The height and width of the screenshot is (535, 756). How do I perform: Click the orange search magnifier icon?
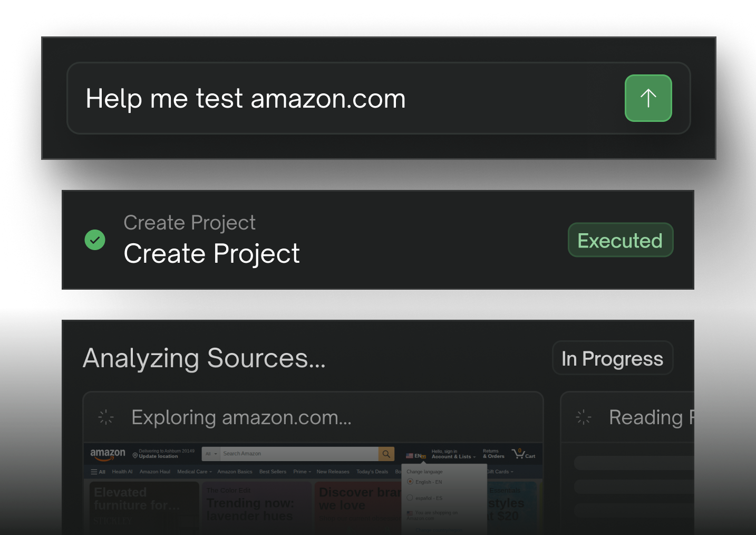386,454
